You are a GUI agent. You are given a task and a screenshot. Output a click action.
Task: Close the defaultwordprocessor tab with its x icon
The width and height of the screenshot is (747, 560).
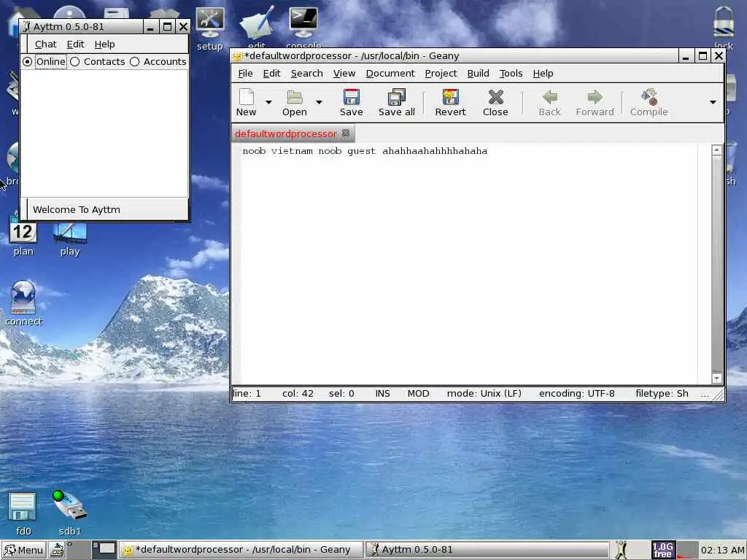coord(346,133)
